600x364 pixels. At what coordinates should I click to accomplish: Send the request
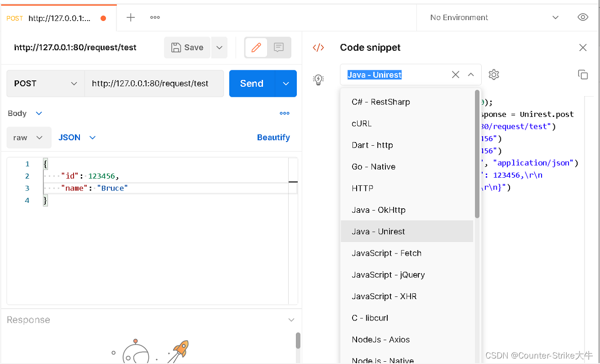(252, 84)
